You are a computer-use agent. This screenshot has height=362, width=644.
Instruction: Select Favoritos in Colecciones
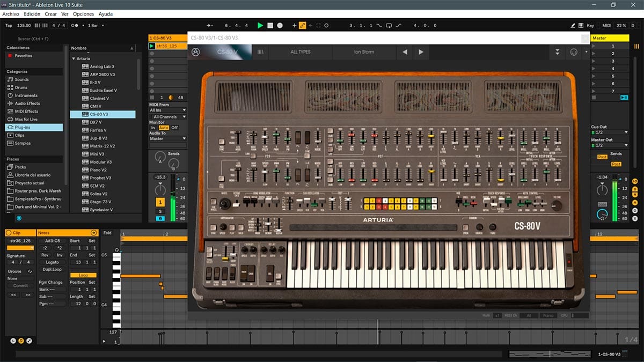23,56
